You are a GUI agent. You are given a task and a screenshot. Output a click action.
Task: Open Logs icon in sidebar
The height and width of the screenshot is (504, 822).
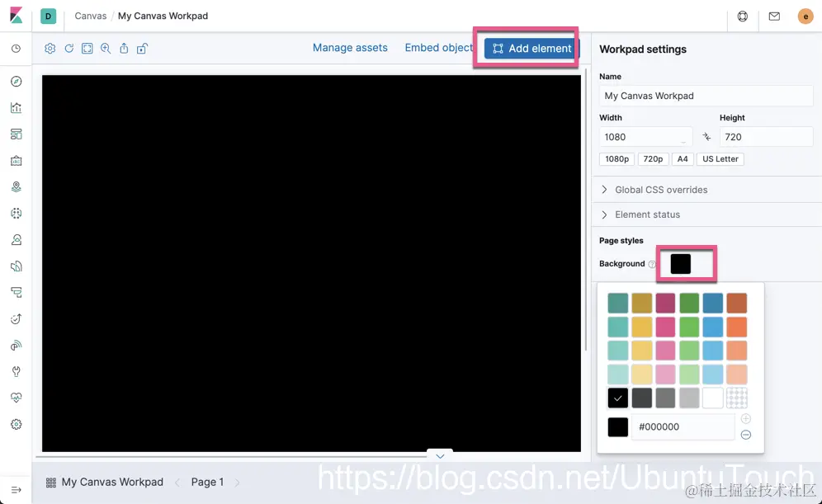coord(17,266)
